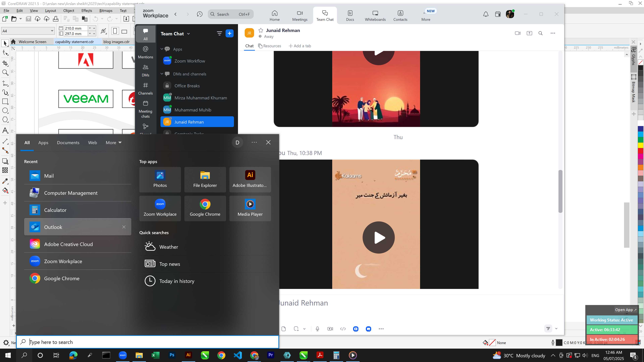644x362 pixels.
Task: Click the audio message microphone icon
Action: tap(317, 329)
